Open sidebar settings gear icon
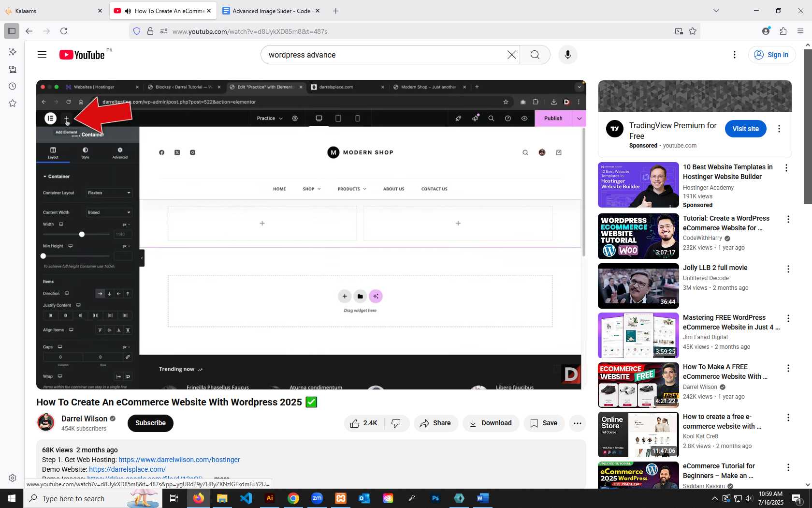Screen dimensions: 812x508 [13, 478]
